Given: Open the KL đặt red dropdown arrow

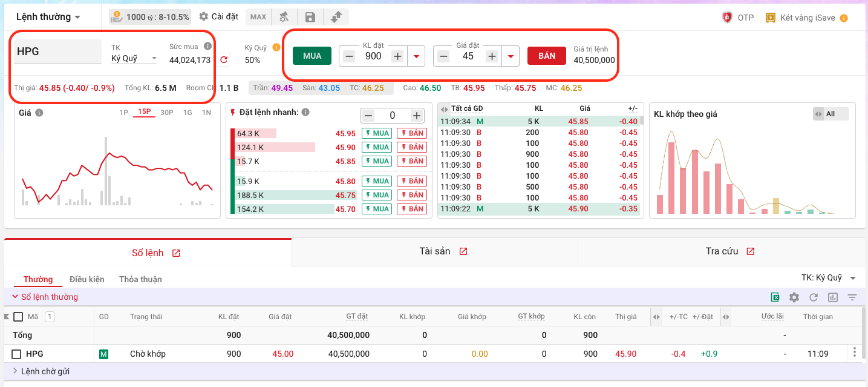Looking at the screenshot, I should point(416,56).
